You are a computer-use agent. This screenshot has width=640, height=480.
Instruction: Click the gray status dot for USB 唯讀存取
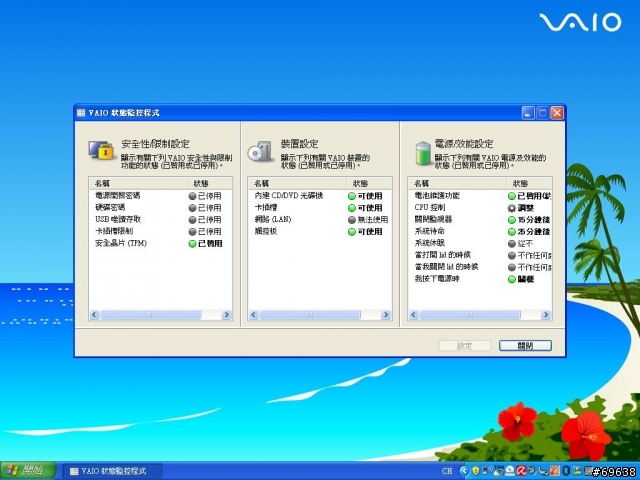(x=192, y=220)
